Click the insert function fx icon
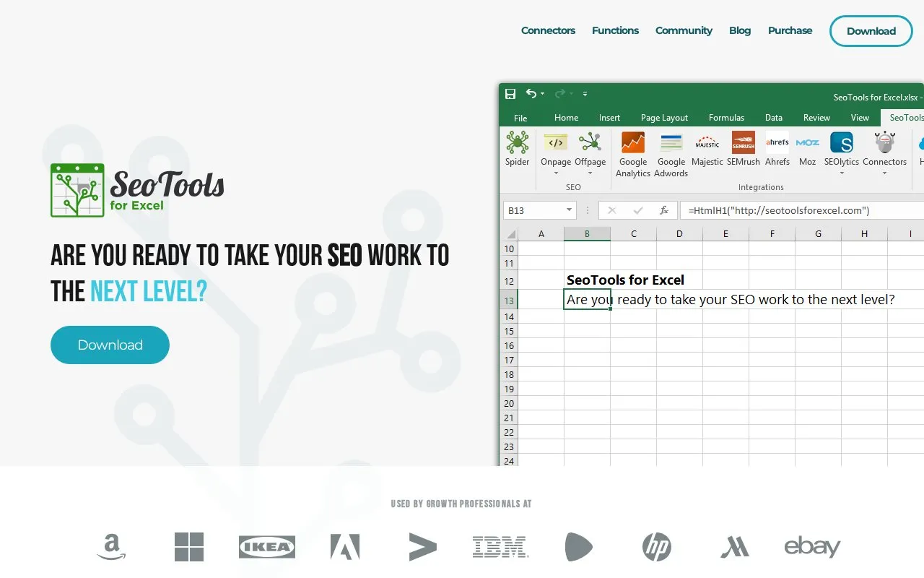 coord(664,210)
